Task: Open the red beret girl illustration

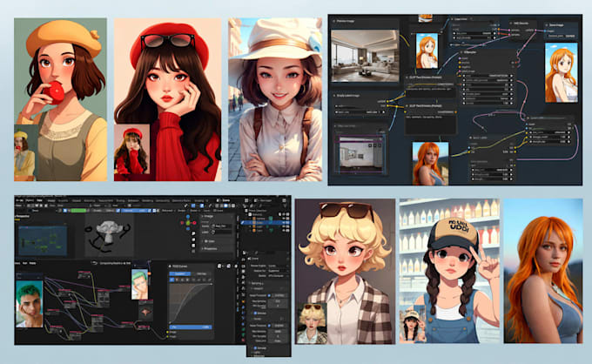Action: point(168,99)
